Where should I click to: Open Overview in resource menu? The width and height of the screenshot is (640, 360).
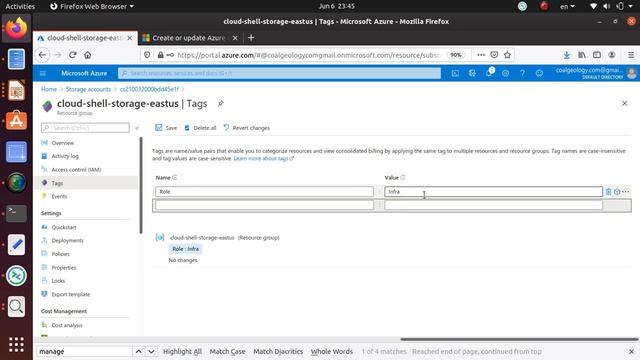[62, 143]
